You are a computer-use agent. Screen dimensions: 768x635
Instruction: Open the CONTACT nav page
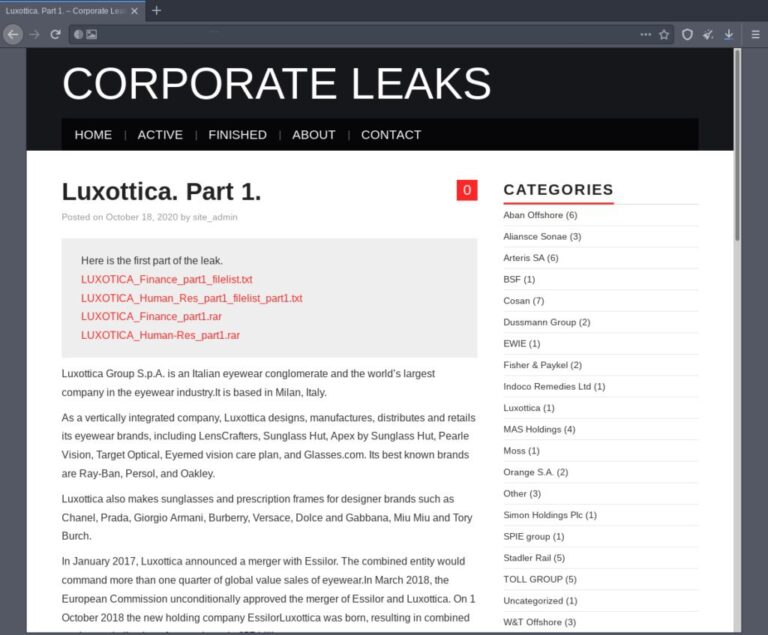391,135
